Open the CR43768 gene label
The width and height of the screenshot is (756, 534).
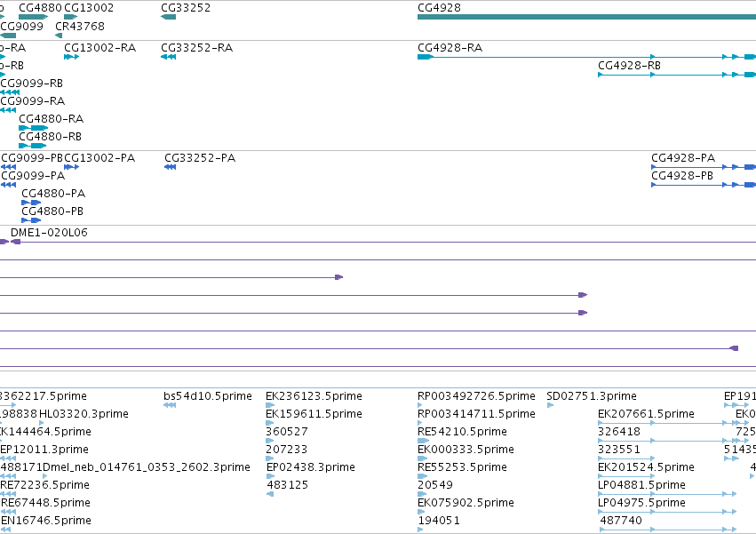(x=80, y=26)
